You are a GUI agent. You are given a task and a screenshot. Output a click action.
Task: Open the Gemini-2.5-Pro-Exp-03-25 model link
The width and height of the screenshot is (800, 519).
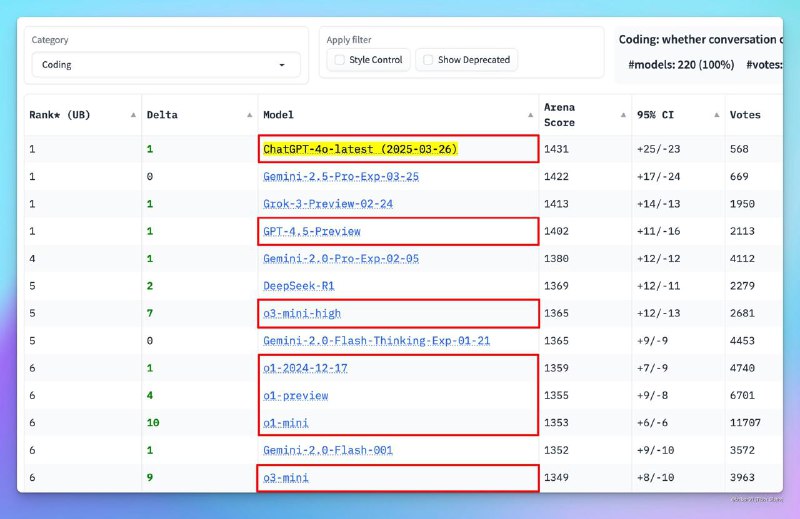tap(341, 177)
